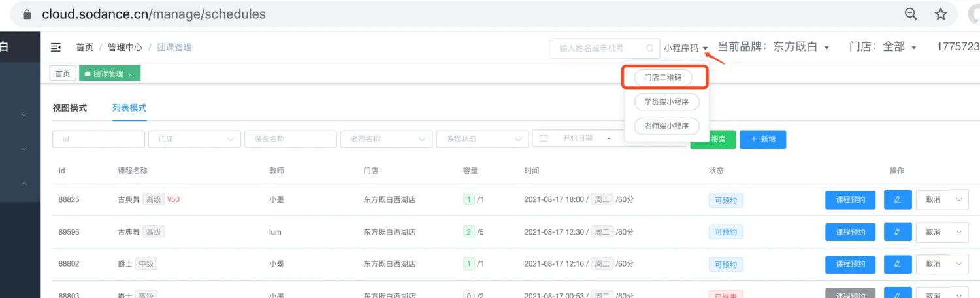Click the id filter input field
980x298 pixels.
[x=99, y=139]
